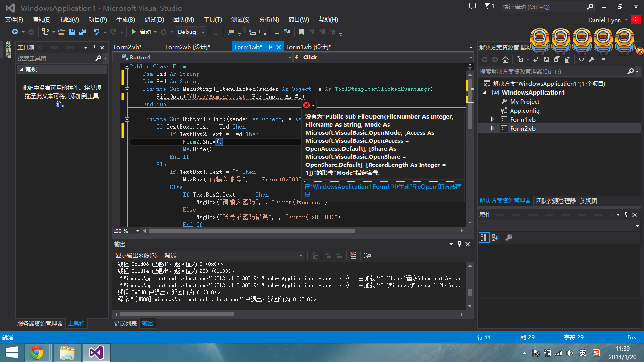
Task: Collapse the Public Class Form1 code region
Action: (127, 66)
